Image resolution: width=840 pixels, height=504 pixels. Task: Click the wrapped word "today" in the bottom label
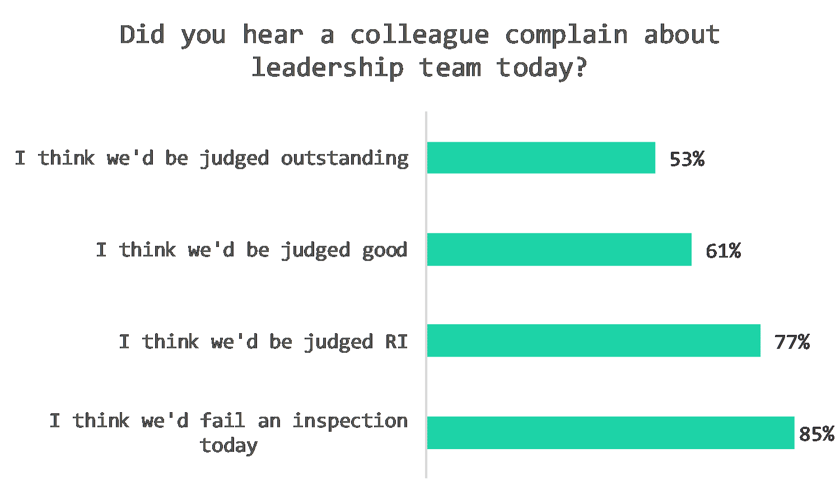click(x=228, y=446)
